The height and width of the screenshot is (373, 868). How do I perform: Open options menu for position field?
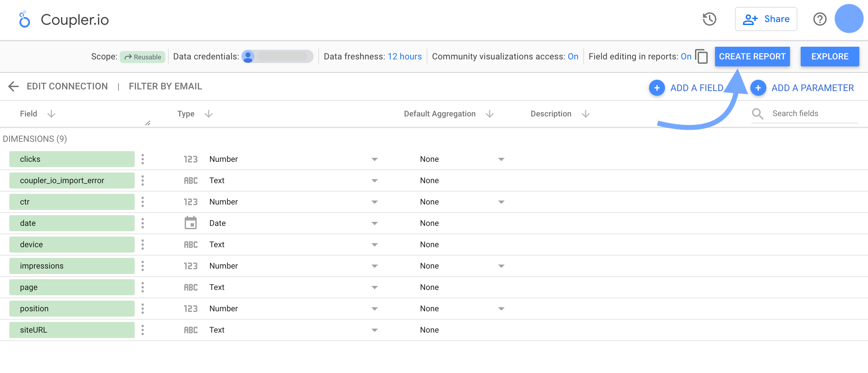click(x=143, y=309)
